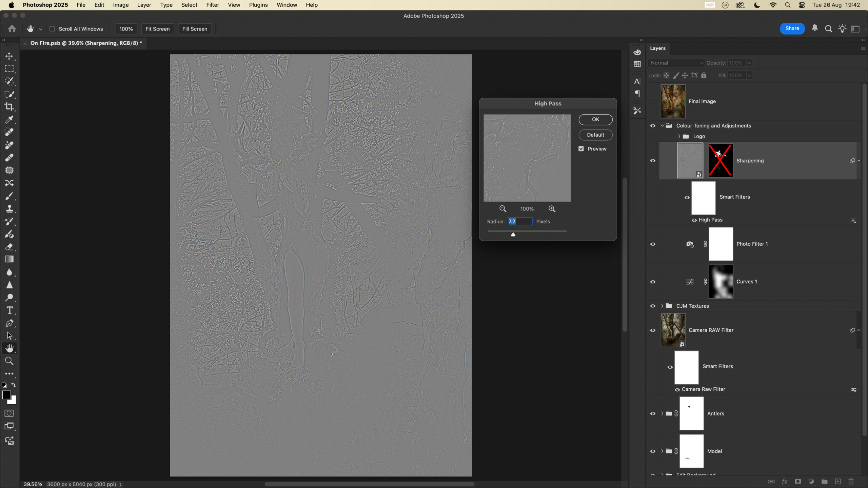The width and height of the screenshot is (868, 488).
Task: Enable Scroll All Windows checkbox
Action: [x=52, y=29]
